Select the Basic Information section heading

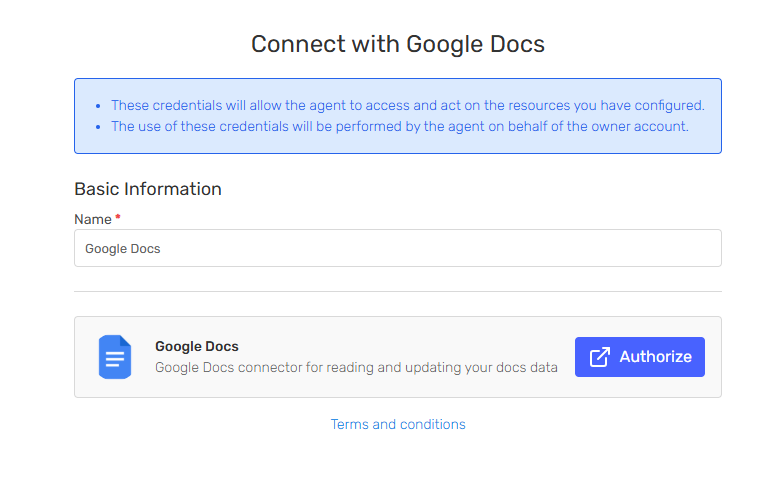148,189
